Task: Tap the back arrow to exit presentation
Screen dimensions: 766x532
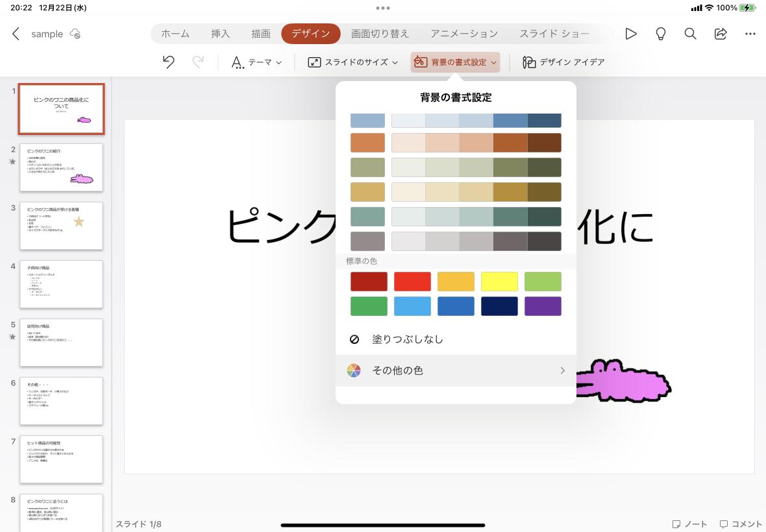Action: [16, 34]
